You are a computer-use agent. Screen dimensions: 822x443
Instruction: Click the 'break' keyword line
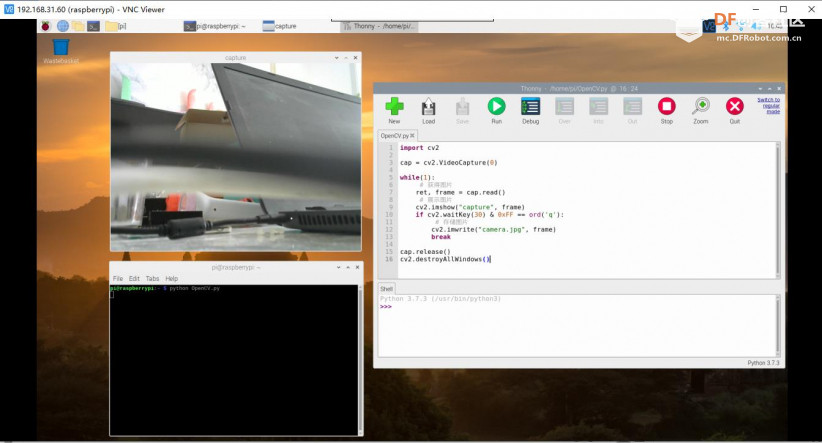(441, 237)
